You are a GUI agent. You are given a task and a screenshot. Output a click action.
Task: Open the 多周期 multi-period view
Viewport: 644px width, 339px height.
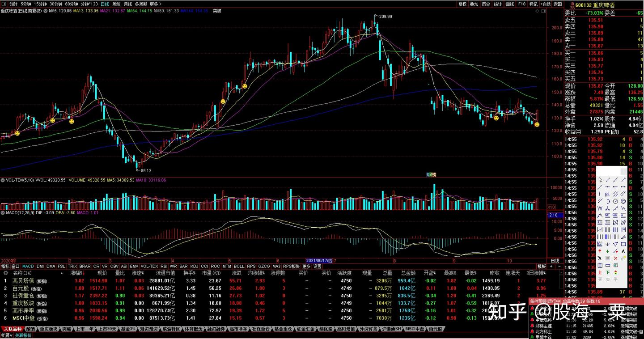141,4
